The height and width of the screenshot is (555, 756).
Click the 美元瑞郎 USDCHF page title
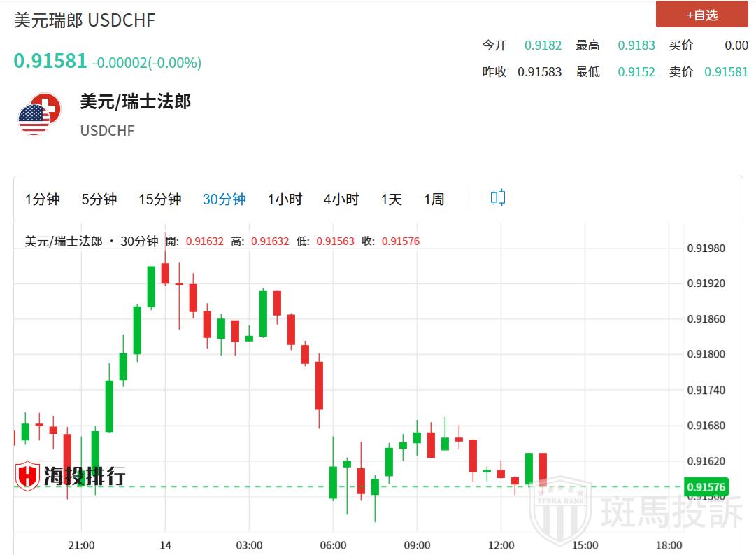[85, 20]
